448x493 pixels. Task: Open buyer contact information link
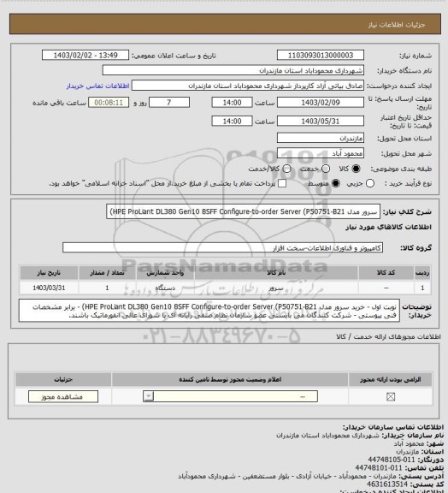[97, 86]
